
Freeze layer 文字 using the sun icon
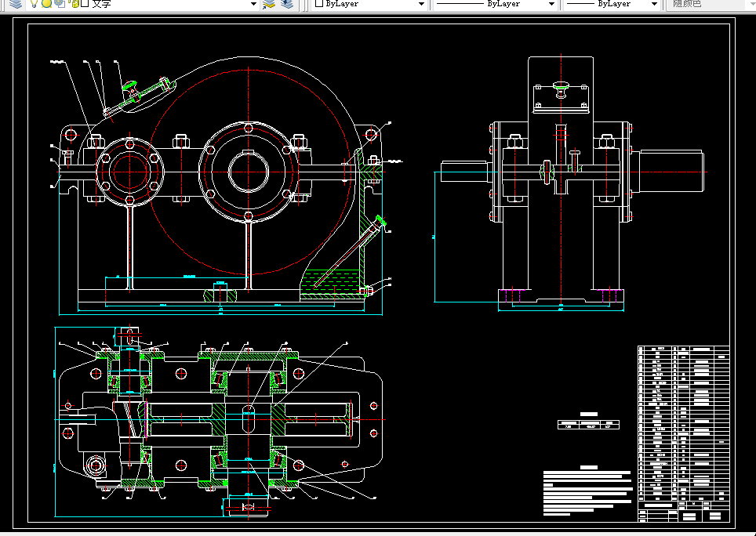(x=47, y=4)
